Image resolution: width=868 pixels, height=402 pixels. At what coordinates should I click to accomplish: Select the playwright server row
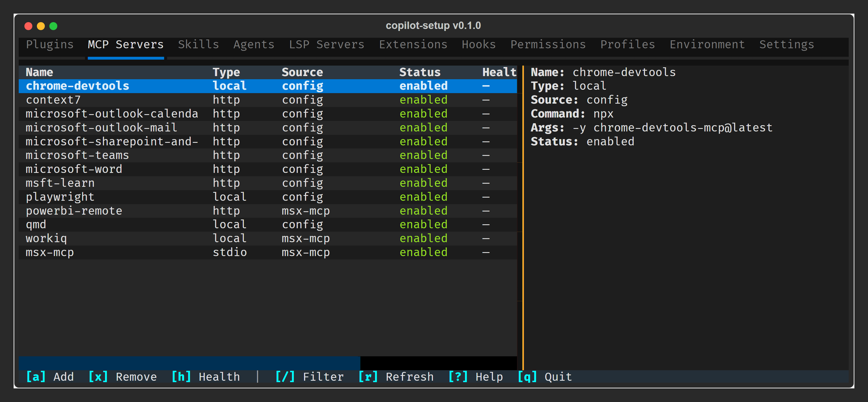pos(60,197)
